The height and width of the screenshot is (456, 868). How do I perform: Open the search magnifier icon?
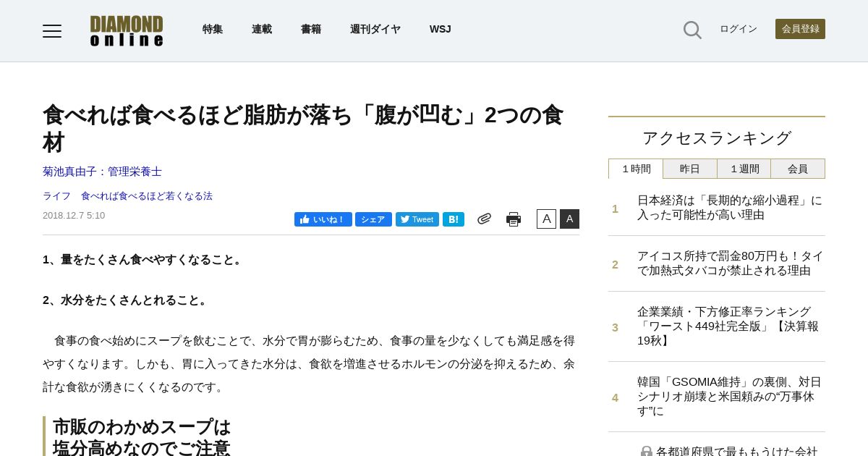[x=692, y=30]
